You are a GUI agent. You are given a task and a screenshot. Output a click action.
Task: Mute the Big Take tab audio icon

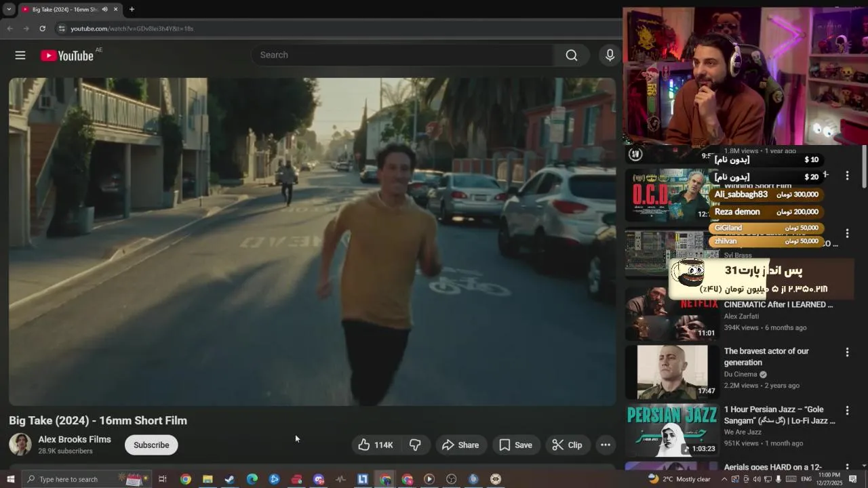pyautogui.click(x=104, y=9)
